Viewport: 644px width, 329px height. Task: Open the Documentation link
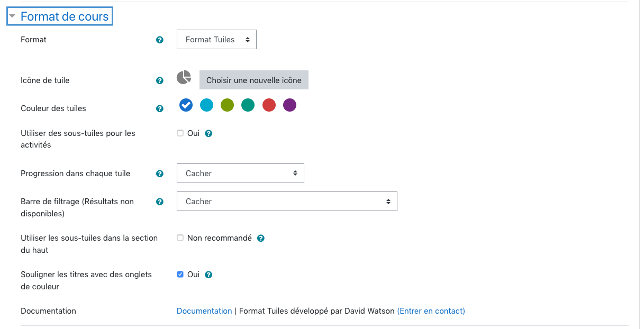(x=204, y=311)
